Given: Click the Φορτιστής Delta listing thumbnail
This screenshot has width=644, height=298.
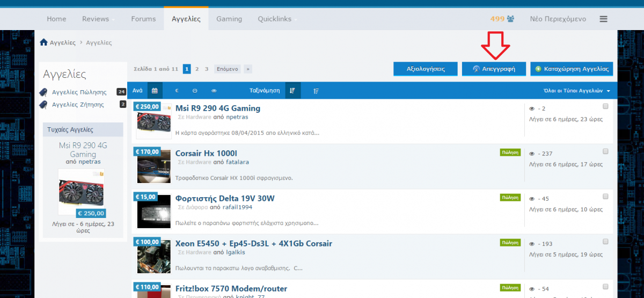Looking at the screenshot, I should [154, 213].
